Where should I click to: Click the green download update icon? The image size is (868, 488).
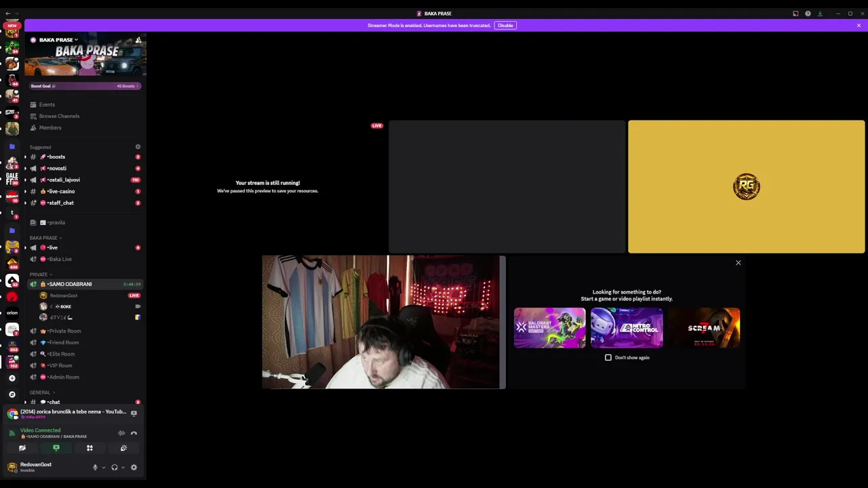pos(820,14)
